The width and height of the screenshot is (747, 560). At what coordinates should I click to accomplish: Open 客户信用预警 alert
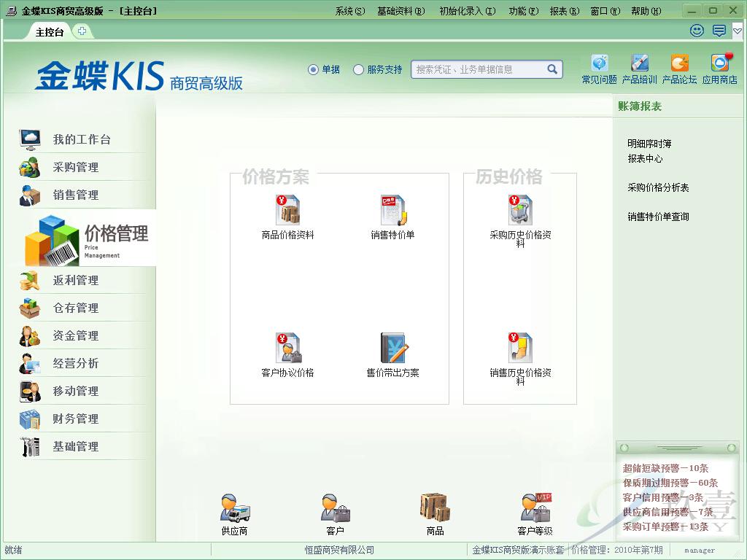[663, 497]
